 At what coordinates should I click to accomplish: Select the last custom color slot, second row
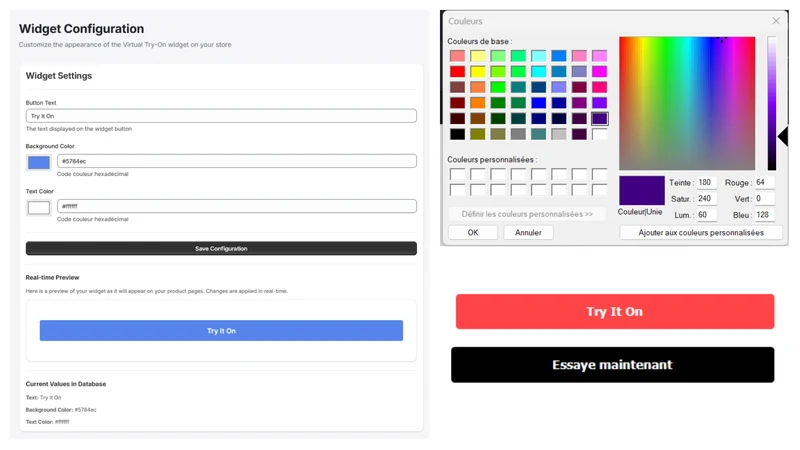click(x=599, y=190)
